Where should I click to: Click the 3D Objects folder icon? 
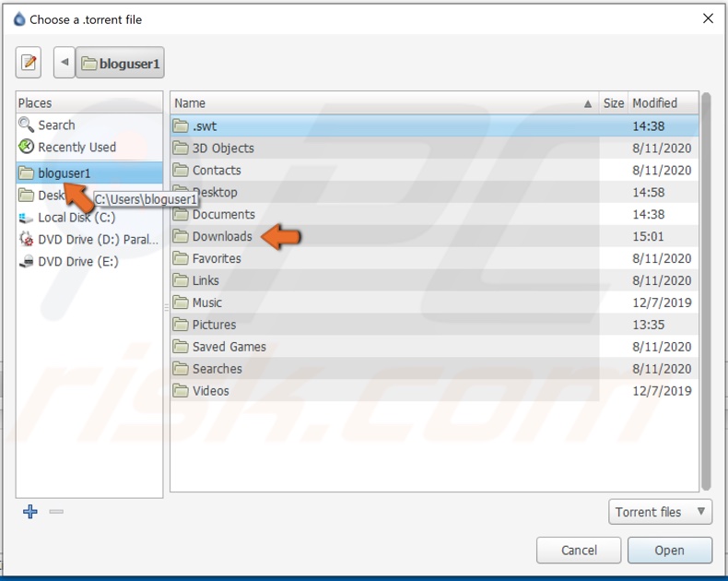pyautogui.click(x=181, y=148)
